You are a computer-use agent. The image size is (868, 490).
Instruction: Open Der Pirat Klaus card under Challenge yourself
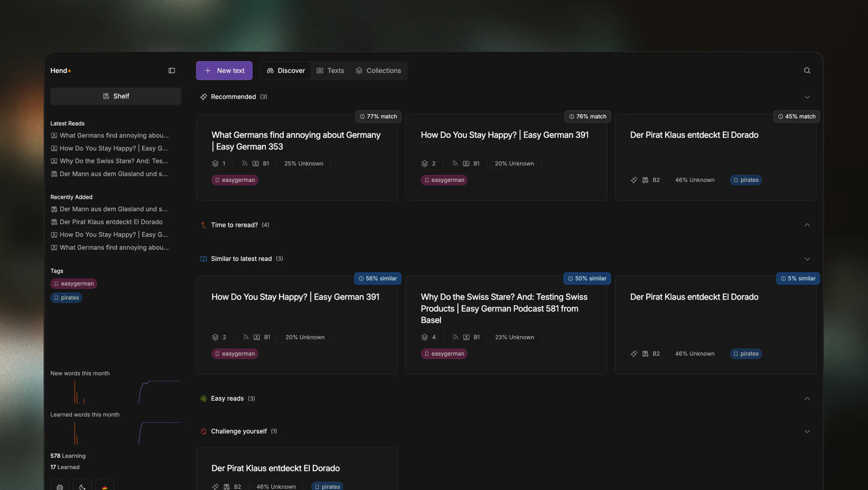297,469
